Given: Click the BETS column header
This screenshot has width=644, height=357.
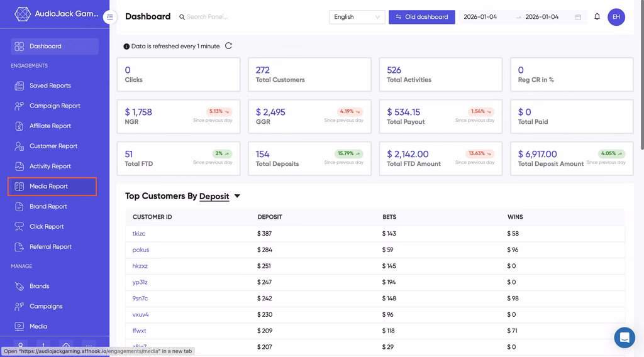Looking at the screenshot, I should point(389,217).
